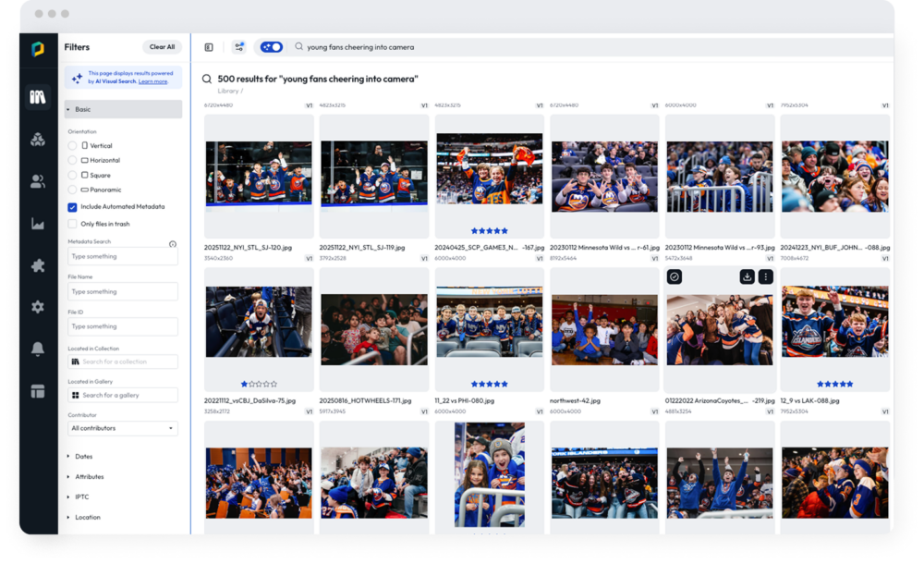The image size is (924, 564).
Task: Collapse the sidebar panel icon in toolbar
Action: pyautogui.click(x=209, y=47)
